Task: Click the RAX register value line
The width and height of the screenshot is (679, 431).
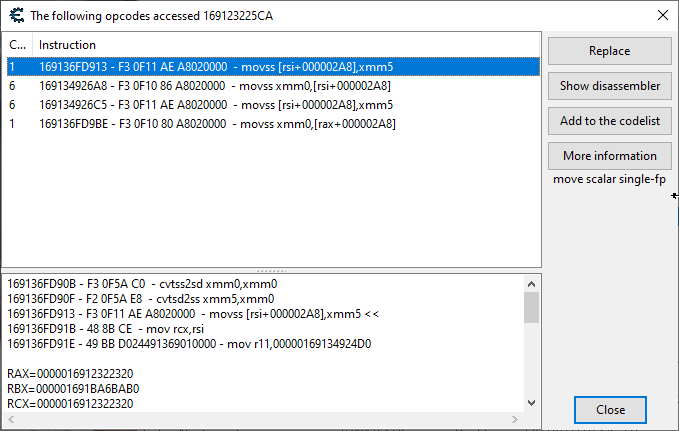Action: click(x=70, y=374)
